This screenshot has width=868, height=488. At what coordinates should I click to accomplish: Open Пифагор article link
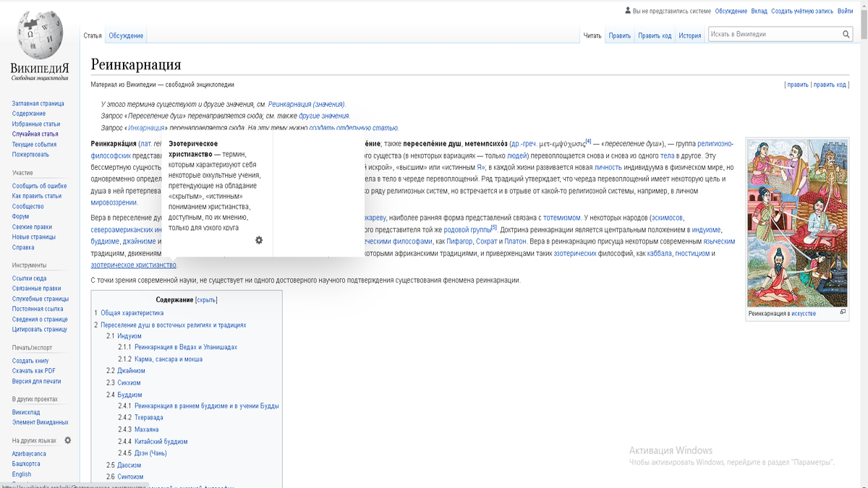coord(459,241)
